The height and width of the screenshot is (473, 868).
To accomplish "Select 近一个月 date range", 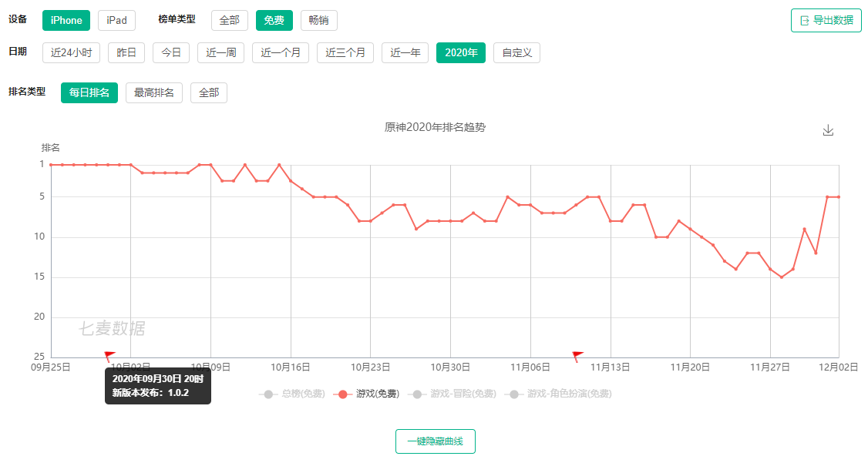I will click(281, 52).
